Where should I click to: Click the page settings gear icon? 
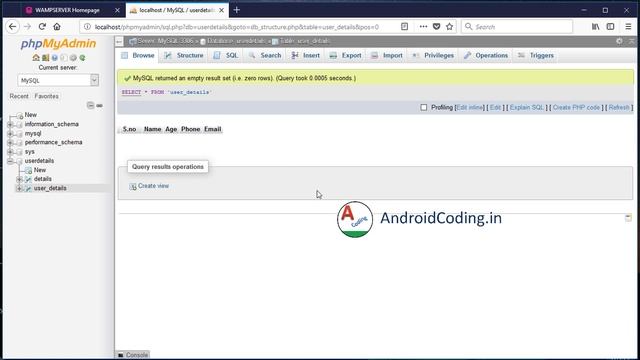coord(619,41)
